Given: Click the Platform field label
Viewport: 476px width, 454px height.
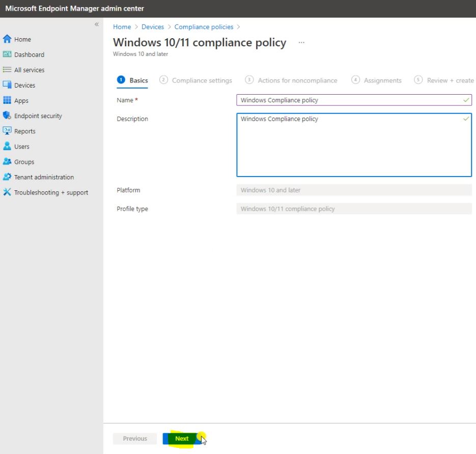Looking at the screenshot, I should click(128, 190).
